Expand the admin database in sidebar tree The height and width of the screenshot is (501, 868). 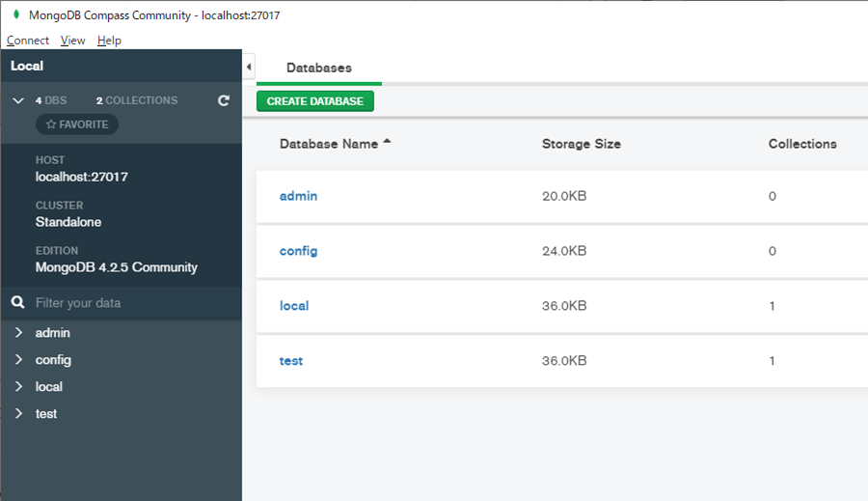pos(18,332)
